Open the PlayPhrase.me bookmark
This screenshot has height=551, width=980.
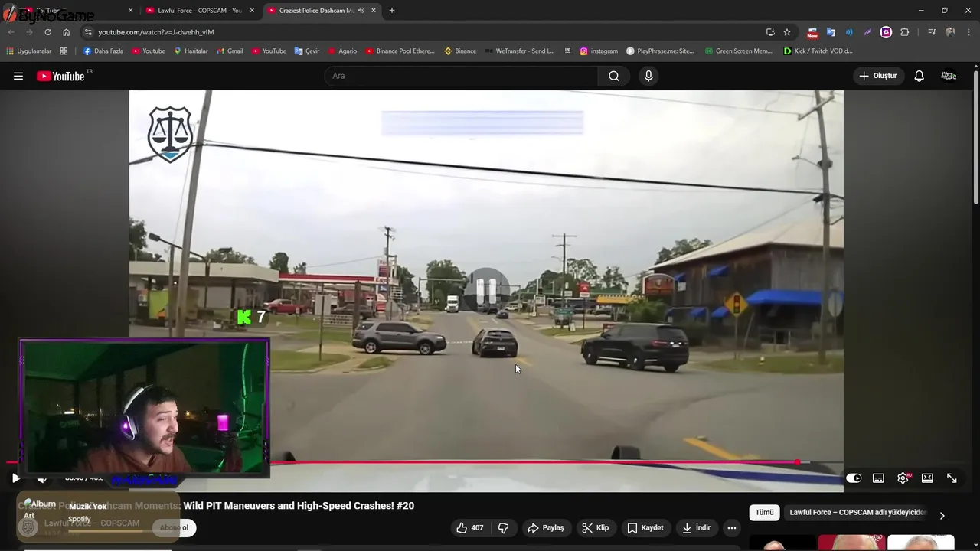(660, 51)
